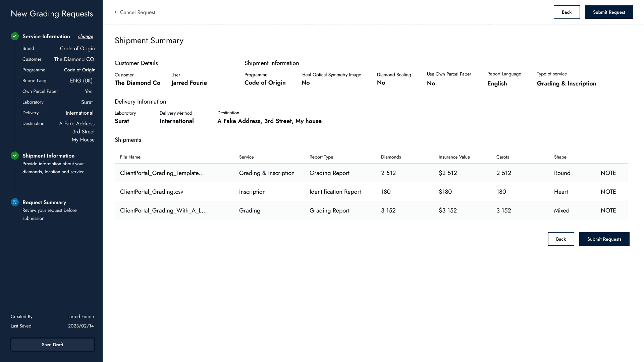Click the green checkmark beside Service Information
The height and width of the screenshot is (362, 644).
pyautogui.click(x=15, y=36)
